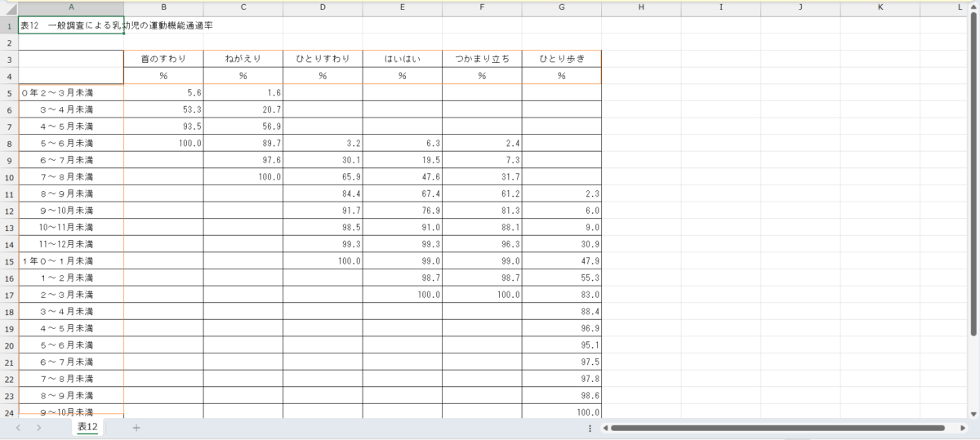Select column G header
980x440 pixels.
561,7
